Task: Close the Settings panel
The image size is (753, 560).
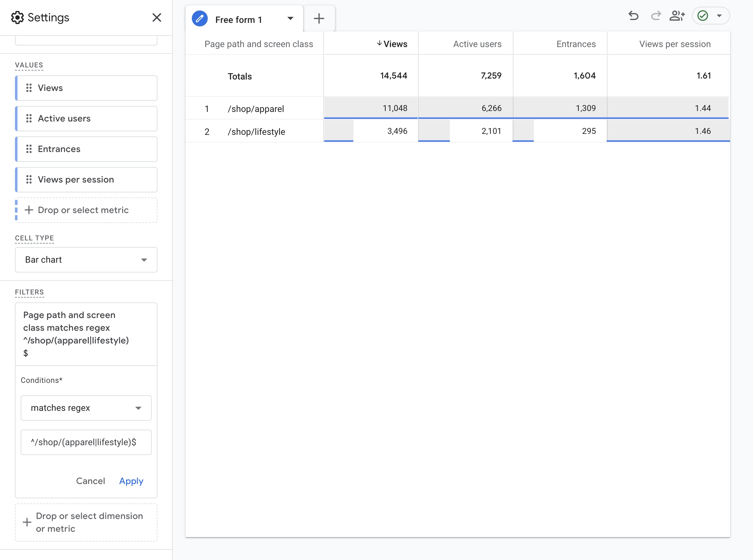Action: click(157, 17)
